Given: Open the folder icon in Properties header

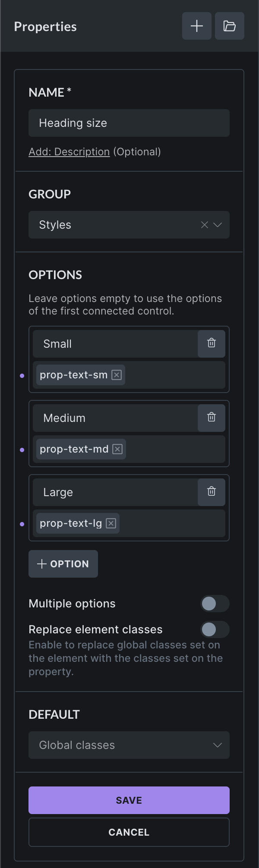Looking at the screenshot, I should click(229, 26).
